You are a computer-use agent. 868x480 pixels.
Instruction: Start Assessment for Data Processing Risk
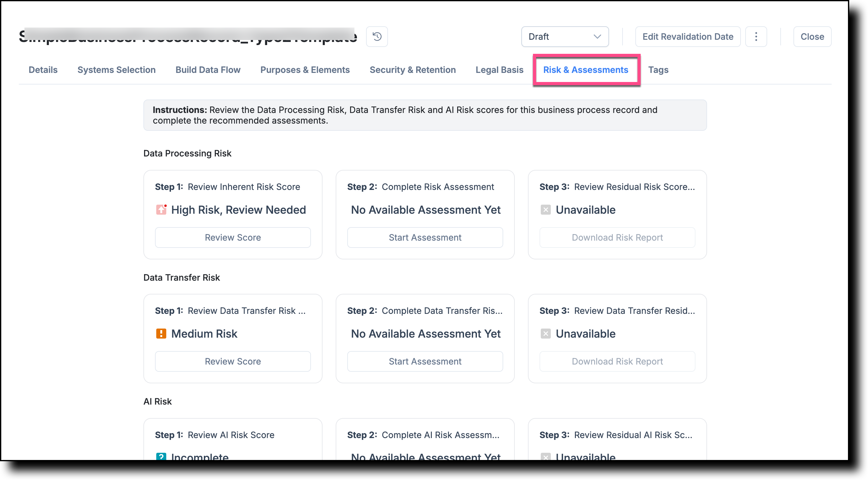pos(425,237)
